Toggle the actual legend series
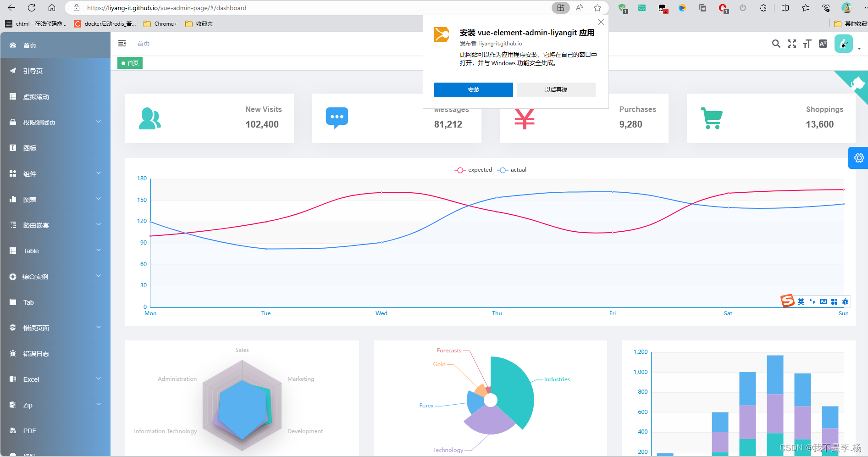 [x=512, y=170]
